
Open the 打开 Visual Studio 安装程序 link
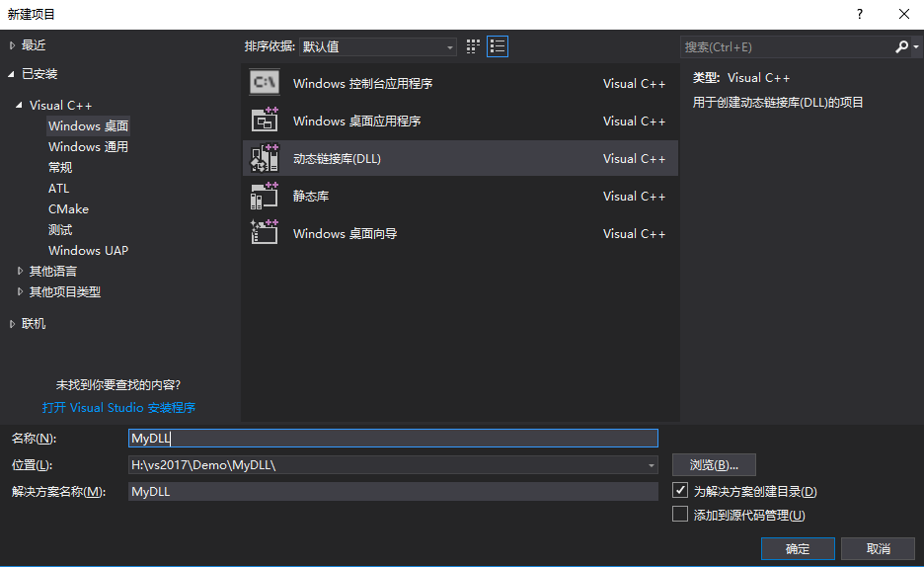point(118,407)
